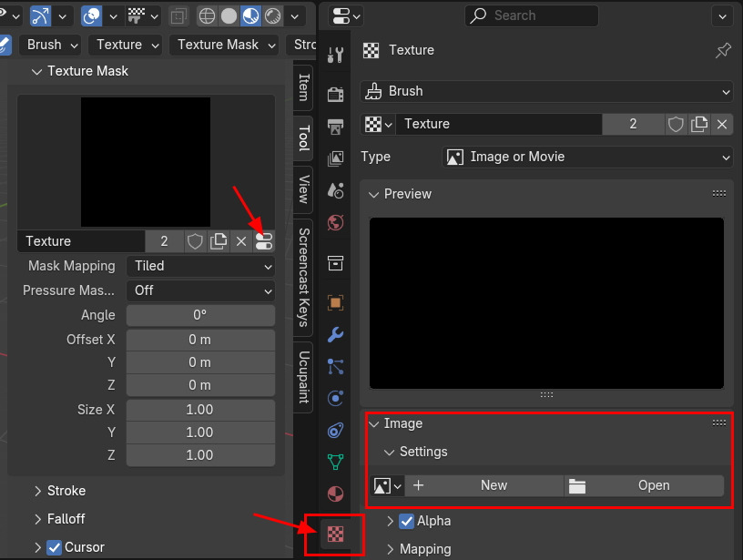The width and height of the screenshot is (743, 560).
Task: Duplicate texture in Texture Mask panel
Action: pos(219,241)
